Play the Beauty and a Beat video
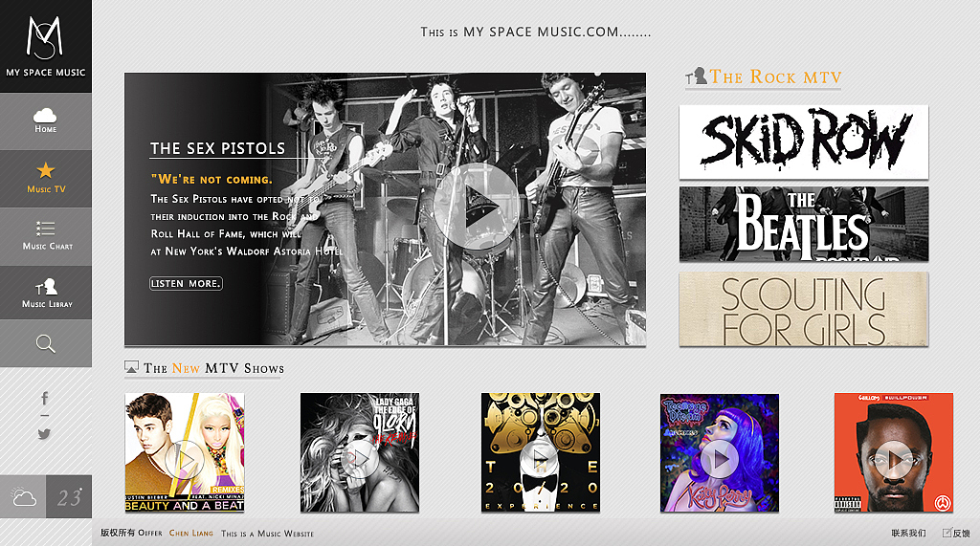Viewport: 980px width, 546px height. (185, 460)
